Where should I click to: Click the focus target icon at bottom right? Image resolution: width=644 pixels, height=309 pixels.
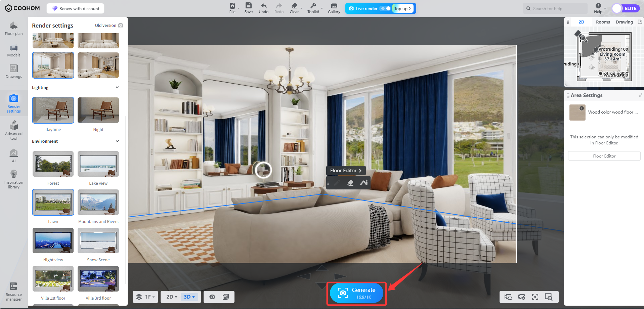pos(535,297)
